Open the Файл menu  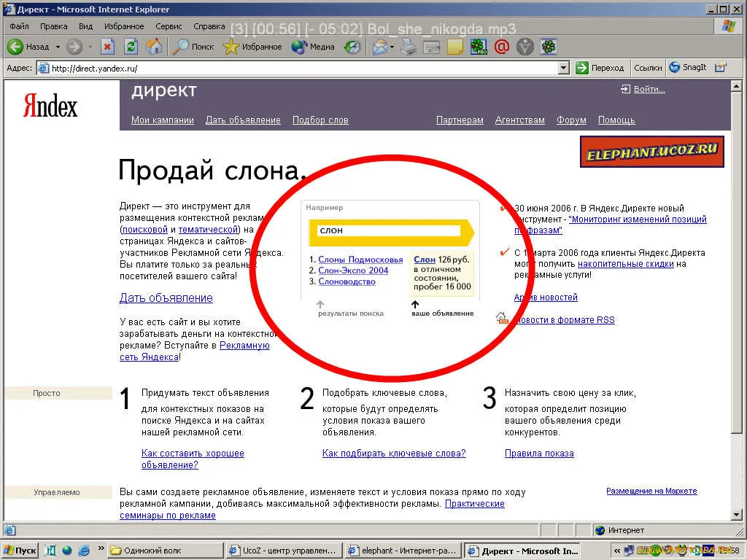pos(19,26)
